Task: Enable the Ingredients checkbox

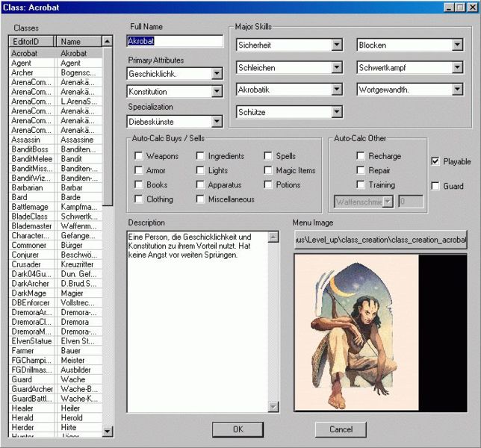Action: click(x=200, y=156)
